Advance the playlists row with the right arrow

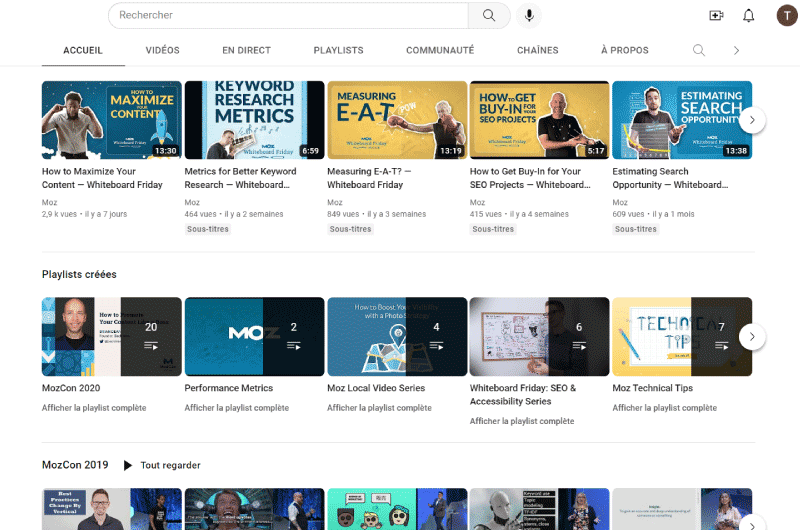(752, 337)
